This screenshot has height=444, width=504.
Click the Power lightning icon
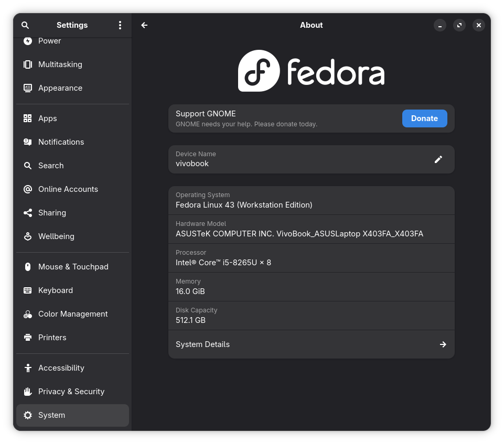pos(28,41)
